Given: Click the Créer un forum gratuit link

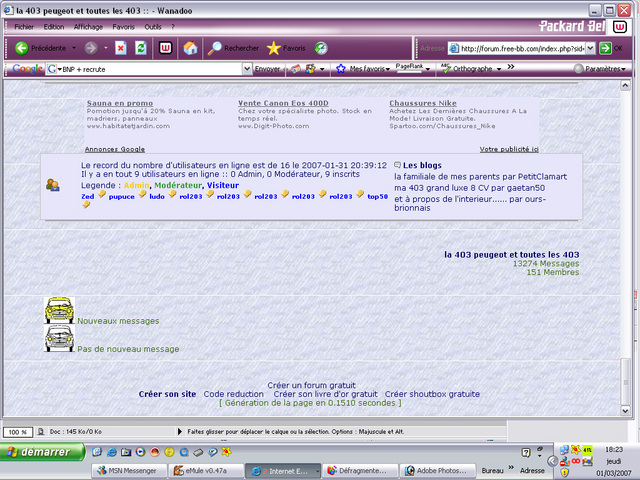Looking at the screenshot, I should click(311, 385).
